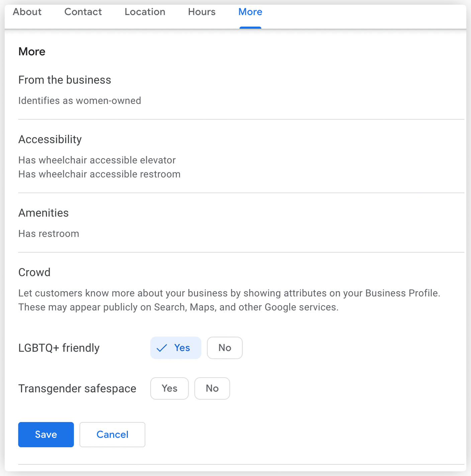Select Yes for Transgender safespace
Image resolution: width=471 pixels, height=476 pixels.
(x=169, y=388)
